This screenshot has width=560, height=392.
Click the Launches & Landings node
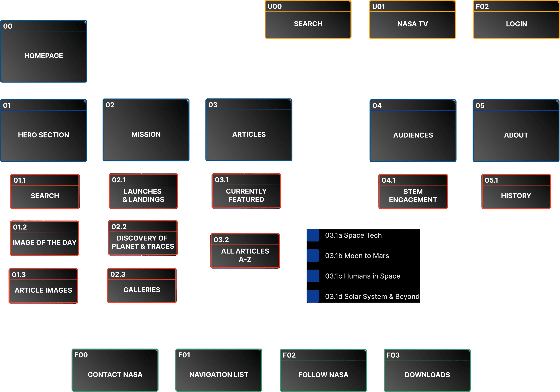pyautogui.click(x=143, y=195)
